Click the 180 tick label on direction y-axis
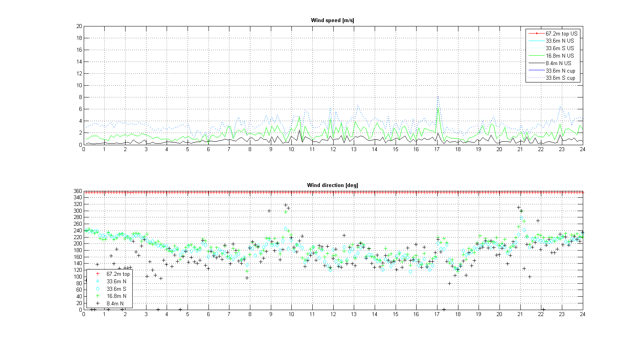 (78, 251)
